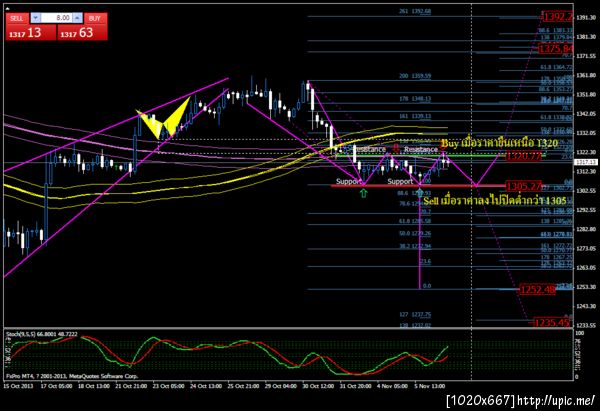Click the "Buy เมื่อราคาขึ้นเหนือ 1320" text label
The image size is (600, 411).
499,144
